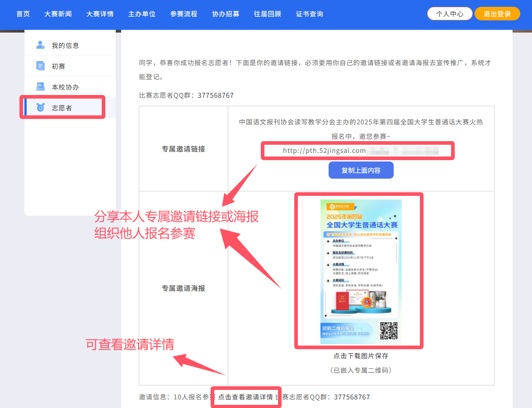Click the invitation poster thumbnail
Viewport: 532px width, 408px height.
pos(361,270)
